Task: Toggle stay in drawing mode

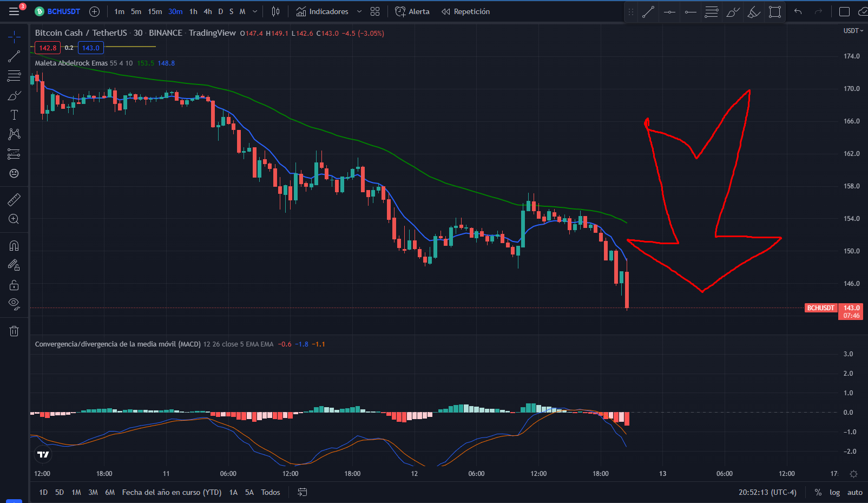Action: [14, 265]
